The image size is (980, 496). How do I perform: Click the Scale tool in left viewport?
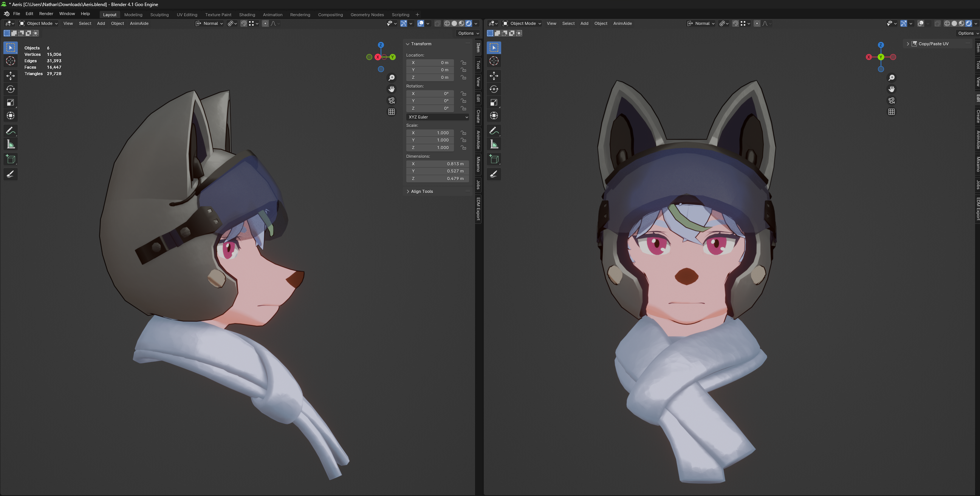click(11, 103)
